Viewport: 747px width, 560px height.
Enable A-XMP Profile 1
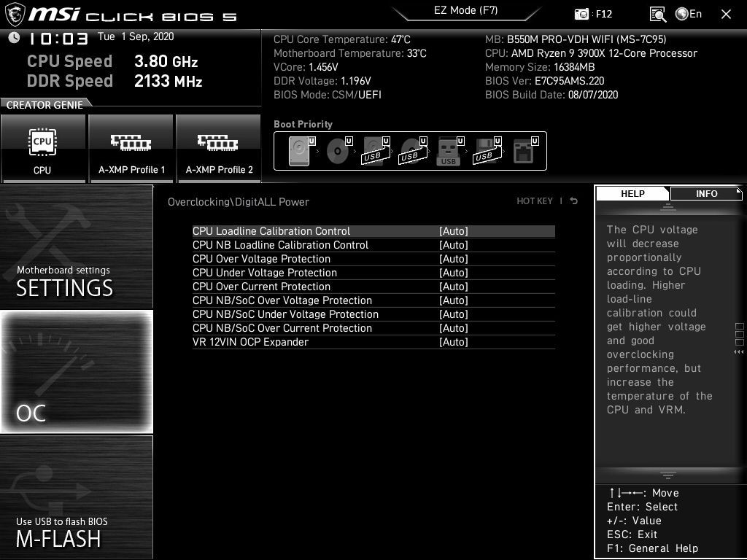(x=131, y=148)
